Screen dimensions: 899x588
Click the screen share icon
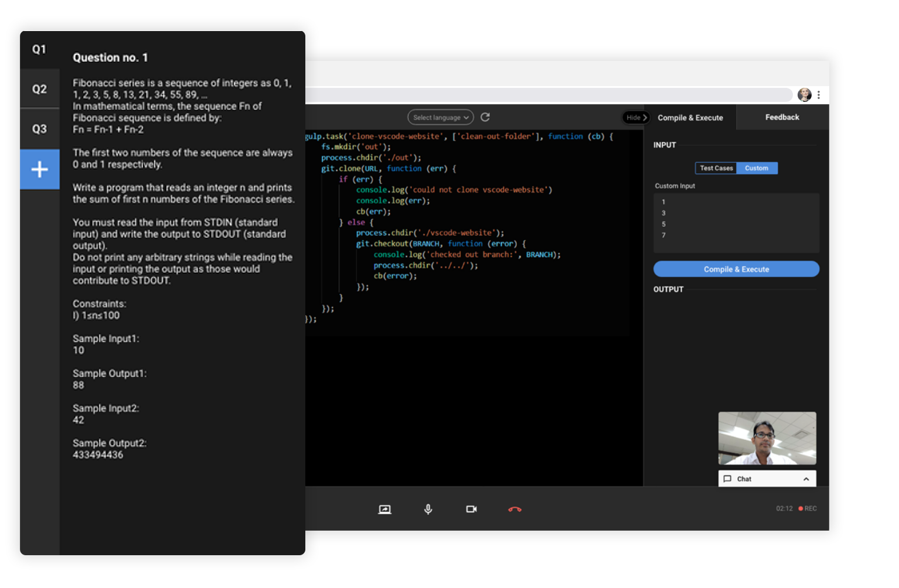coord(384,510)
